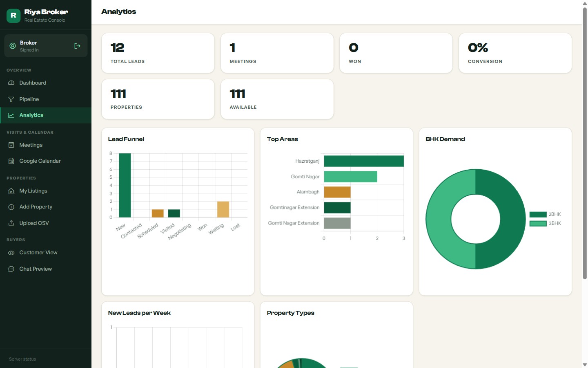Click the Server status link

coord(22,359)
